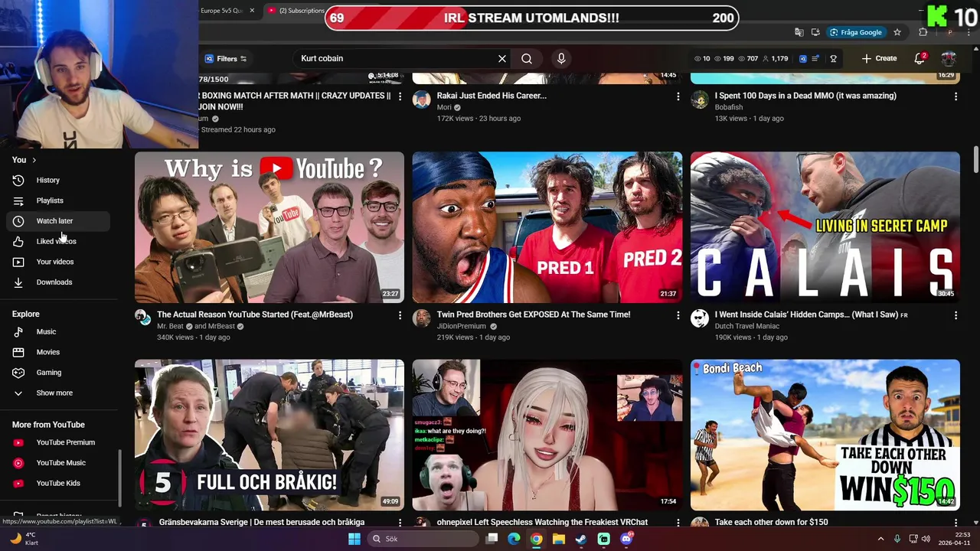Clear the search box text

pos(502,58)
